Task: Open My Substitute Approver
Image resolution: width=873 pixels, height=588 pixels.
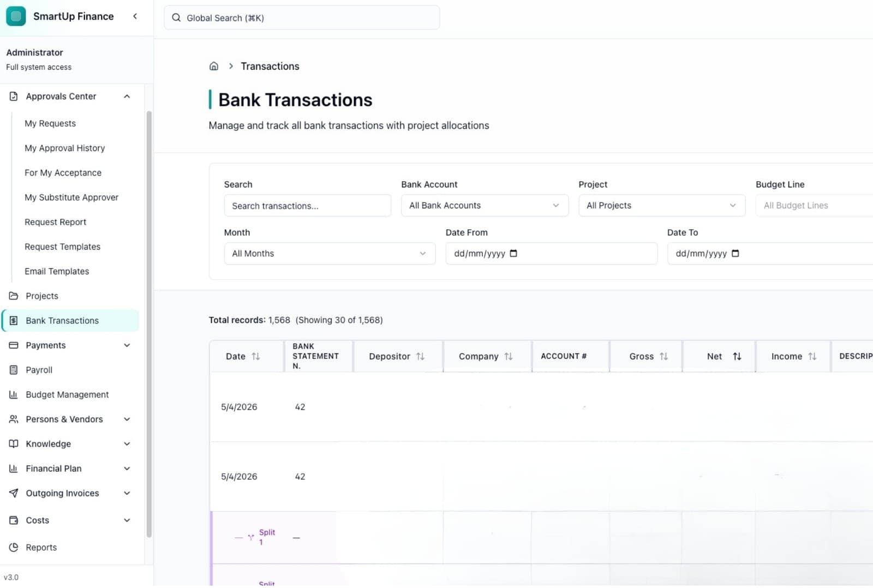Action: (71, 197)
